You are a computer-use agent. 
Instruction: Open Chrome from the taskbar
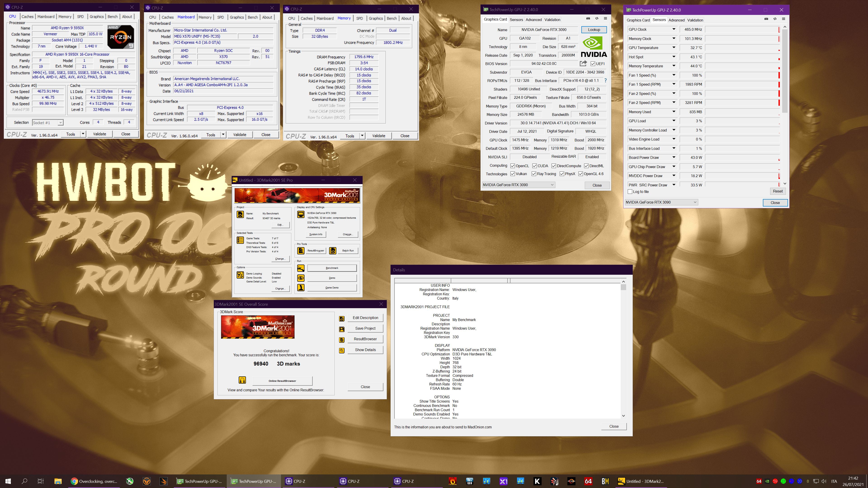94,481
